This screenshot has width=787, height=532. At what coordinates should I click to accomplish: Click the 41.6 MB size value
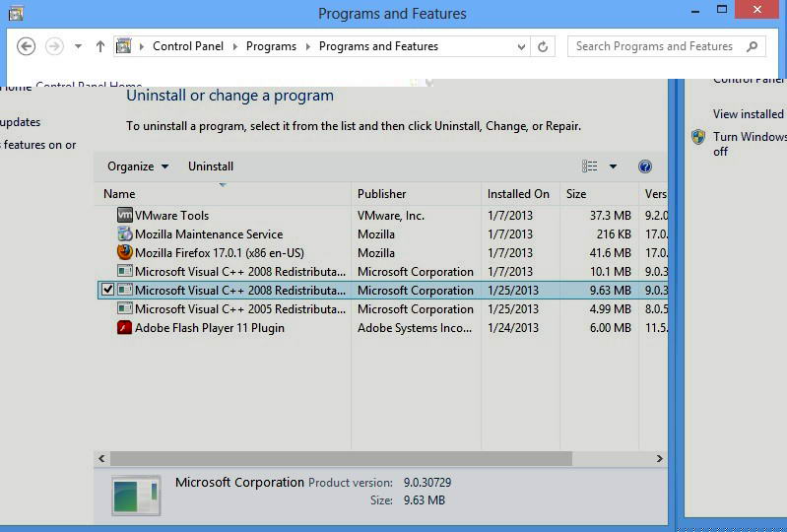coord(610,253)
